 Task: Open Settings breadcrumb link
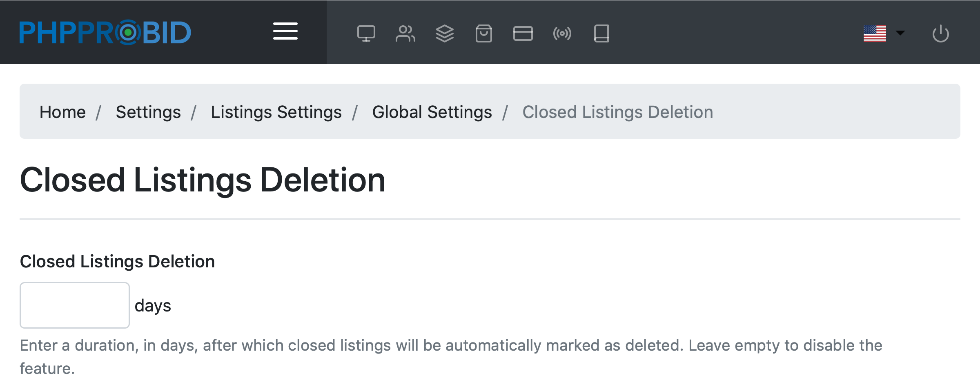pos(148,112)
